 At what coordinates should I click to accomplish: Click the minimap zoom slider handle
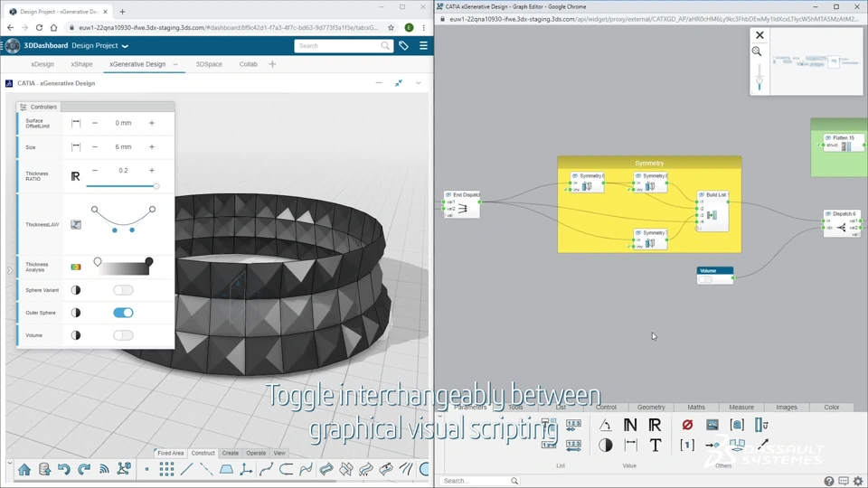pyautogui.click(x=759, y=82)
